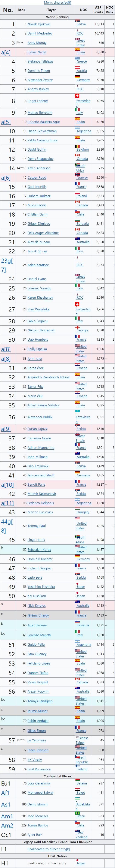Click the Hungary flag icon next to Márton Fucsovics
The image size is (115, 868).
click(x=77, y=509)
